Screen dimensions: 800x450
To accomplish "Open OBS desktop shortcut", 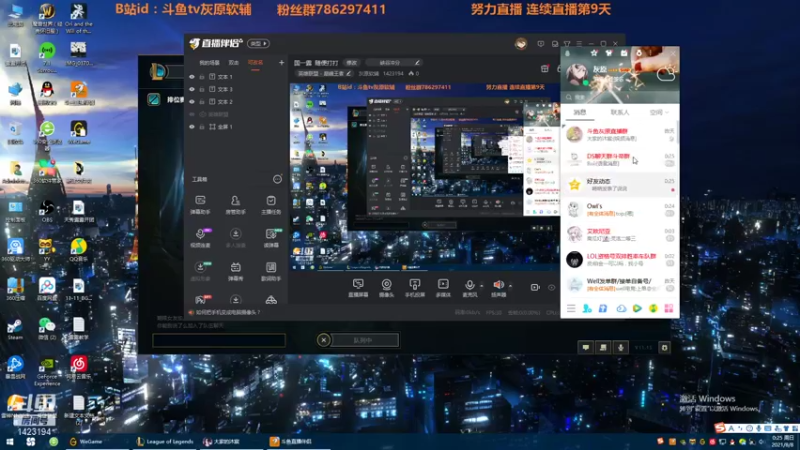I will 47,211.
